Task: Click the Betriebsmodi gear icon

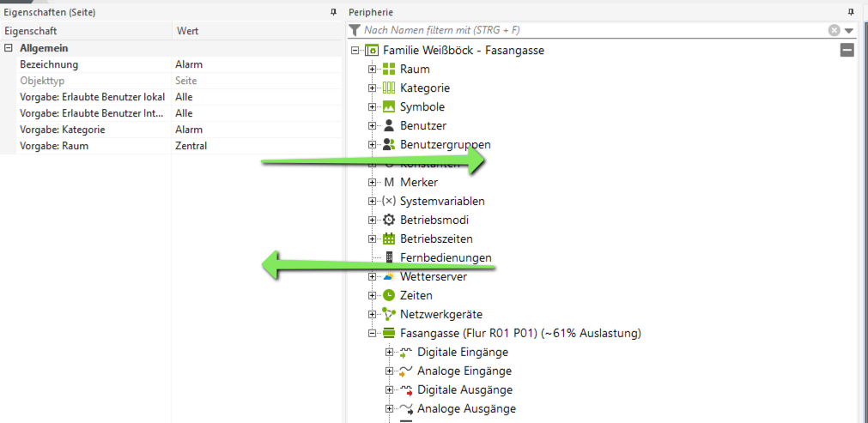Action: pyautogui.click(x=389, y=220)
